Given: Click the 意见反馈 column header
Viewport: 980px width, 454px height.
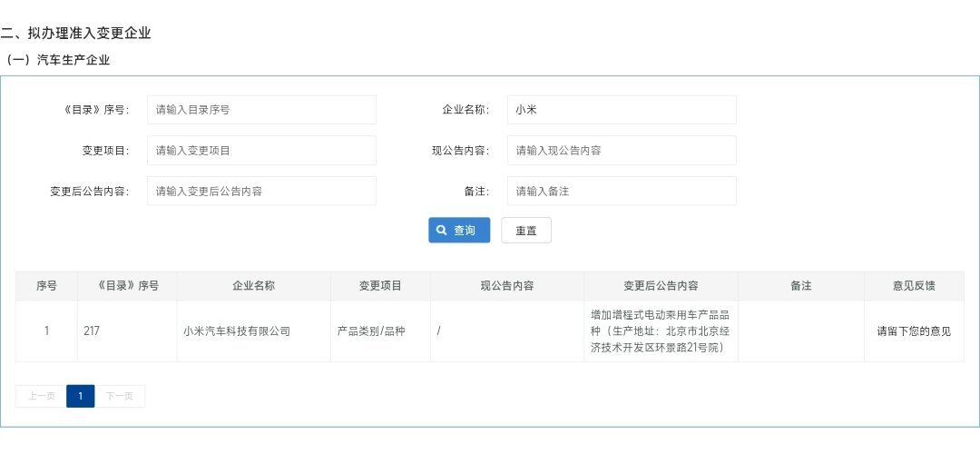Looking at the screenshot, I should tap(914, 286).
